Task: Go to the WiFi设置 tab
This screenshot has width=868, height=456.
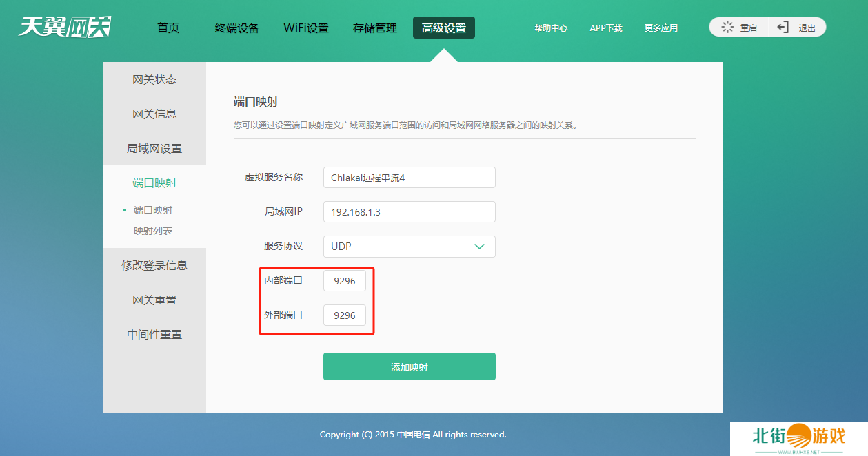Action: tap(306, 28)
